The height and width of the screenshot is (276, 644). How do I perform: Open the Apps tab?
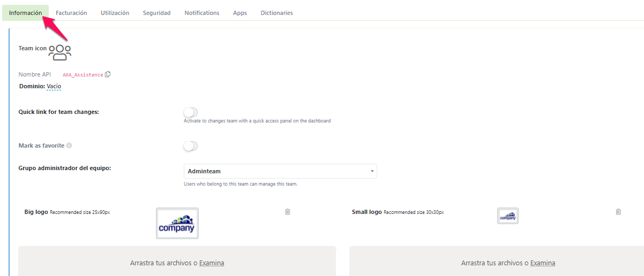(240, 13)
